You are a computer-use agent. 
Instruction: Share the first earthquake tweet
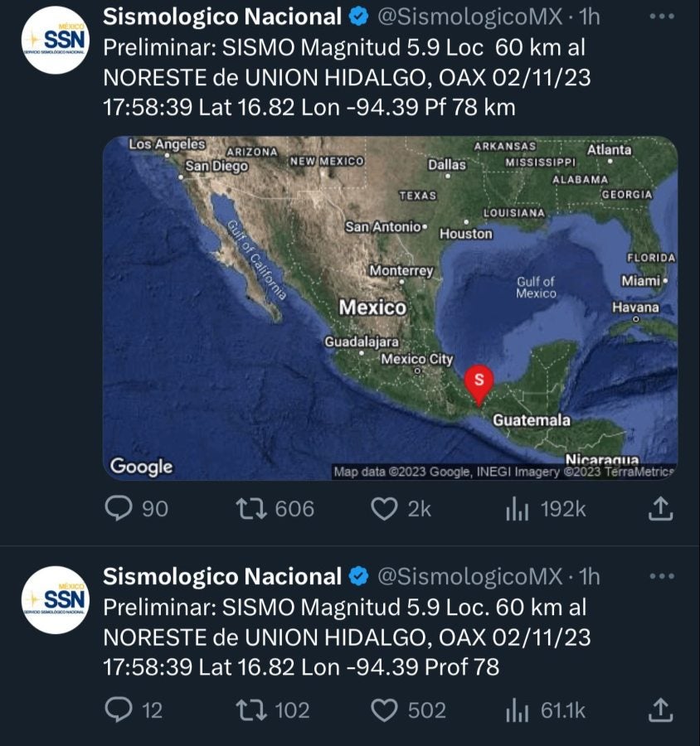point(659,509)
